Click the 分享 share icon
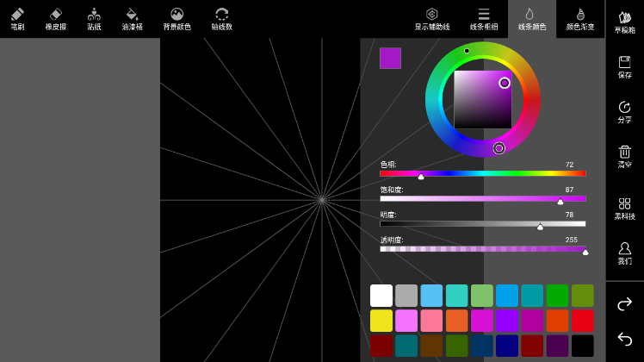The image size is (644, 362). click(x=625, y=112)
